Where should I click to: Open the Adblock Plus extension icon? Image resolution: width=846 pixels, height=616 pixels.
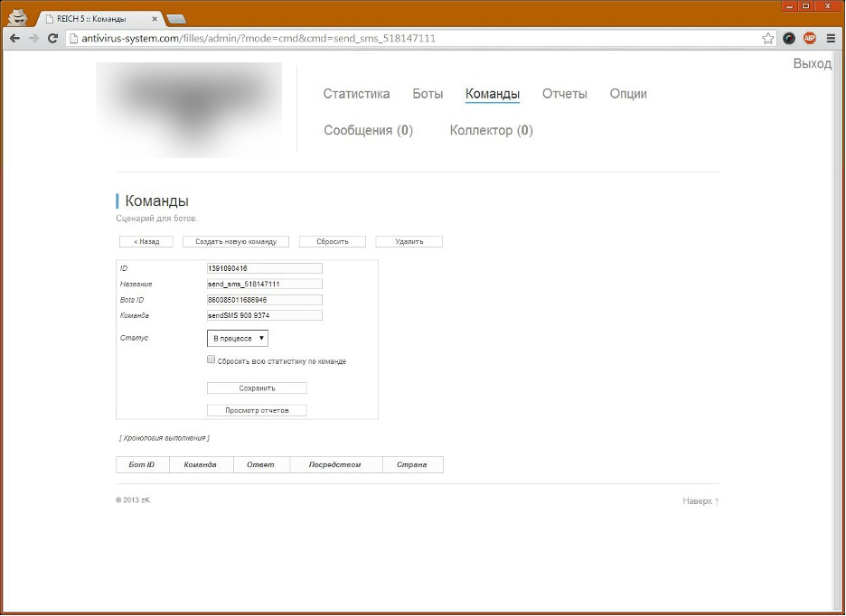point(811,38)
